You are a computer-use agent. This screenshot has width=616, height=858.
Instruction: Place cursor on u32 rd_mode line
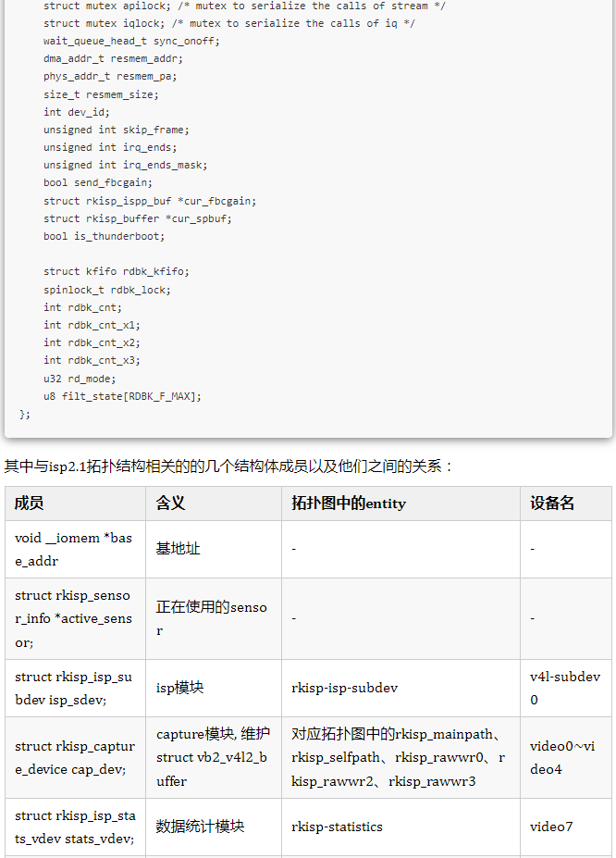(80, 379)
